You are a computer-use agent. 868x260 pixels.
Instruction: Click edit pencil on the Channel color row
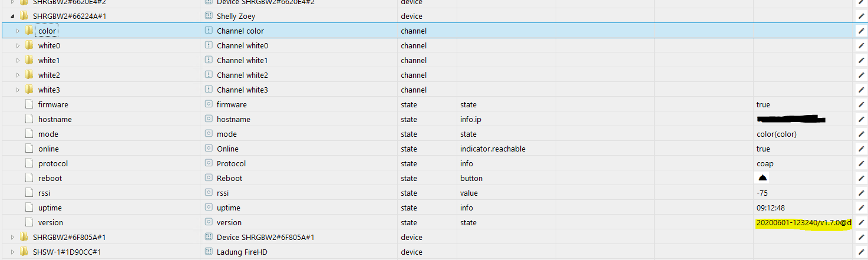[x=861, y=31]
